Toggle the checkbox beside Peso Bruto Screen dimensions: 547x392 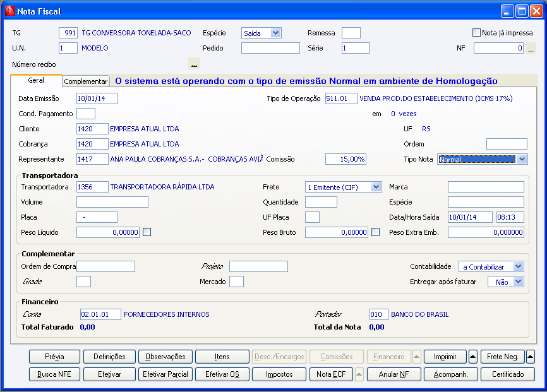tap(375, 232)
